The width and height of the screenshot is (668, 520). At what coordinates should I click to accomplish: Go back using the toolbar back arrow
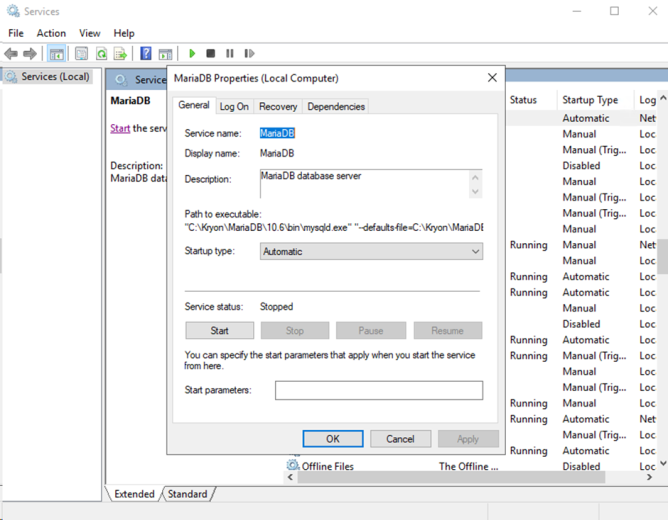point(11,54)
